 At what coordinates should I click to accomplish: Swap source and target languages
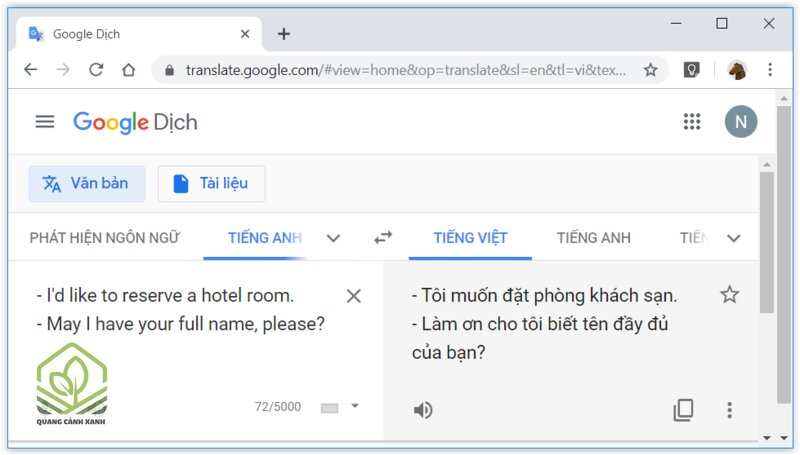click(383, 238)
